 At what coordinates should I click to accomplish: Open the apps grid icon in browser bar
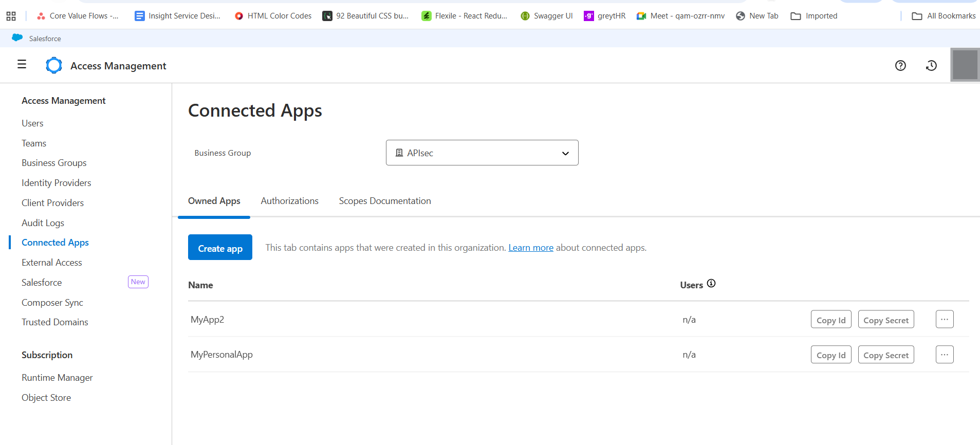point(11,16)
